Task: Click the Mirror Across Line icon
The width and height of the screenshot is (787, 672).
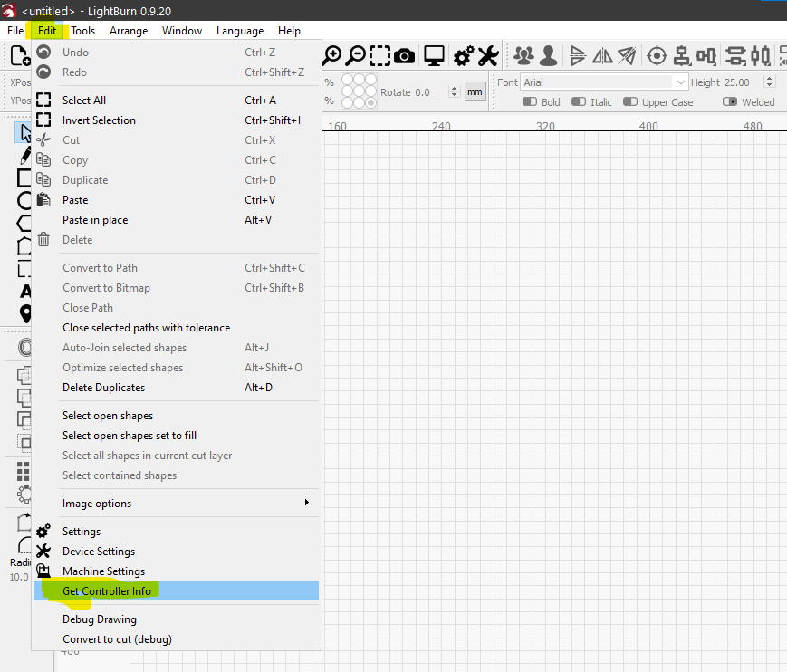Action: click(x=627, y=56)
